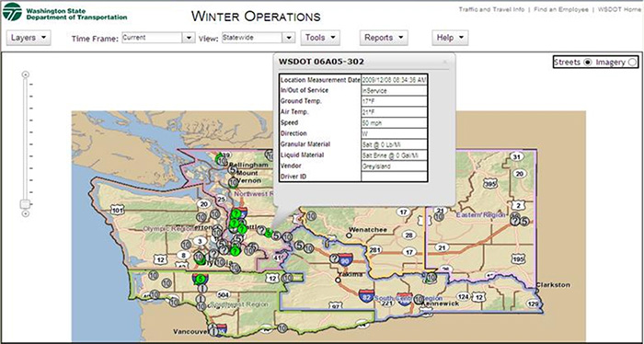
Task: Click the 5 marker at the Eastern Region's east edge
Action: [524, 222]
